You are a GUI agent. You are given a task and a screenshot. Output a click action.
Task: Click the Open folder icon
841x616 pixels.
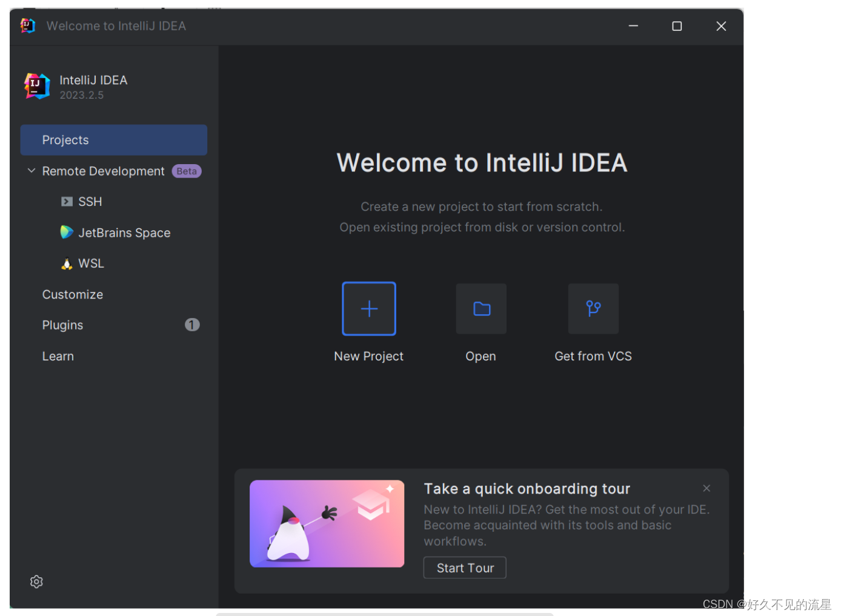pos(482,308)
